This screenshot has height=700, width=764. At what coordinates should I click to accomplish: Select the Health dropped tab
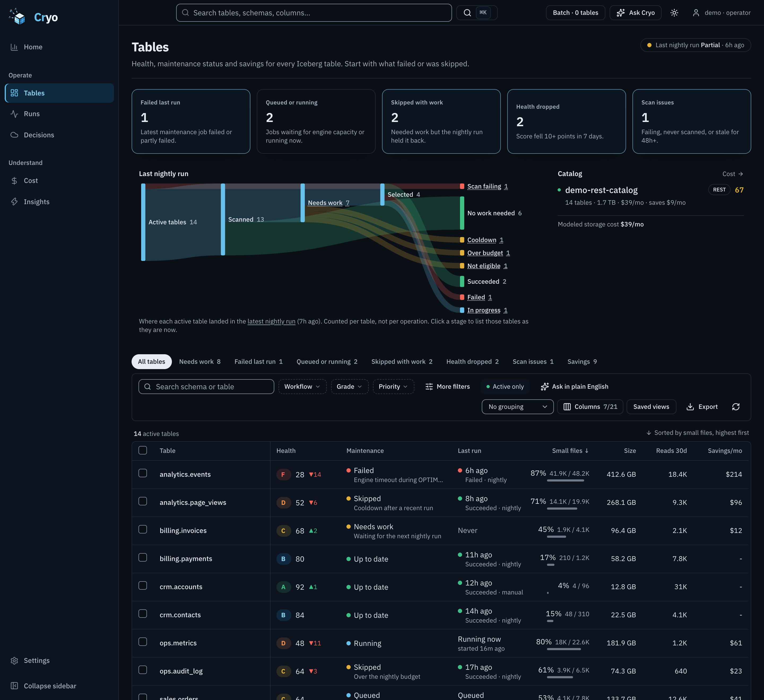[472, 361]
